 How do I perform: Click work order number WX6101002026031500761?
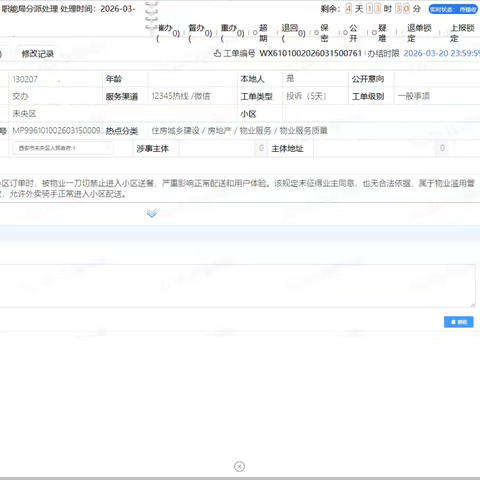tap(310, 53)
